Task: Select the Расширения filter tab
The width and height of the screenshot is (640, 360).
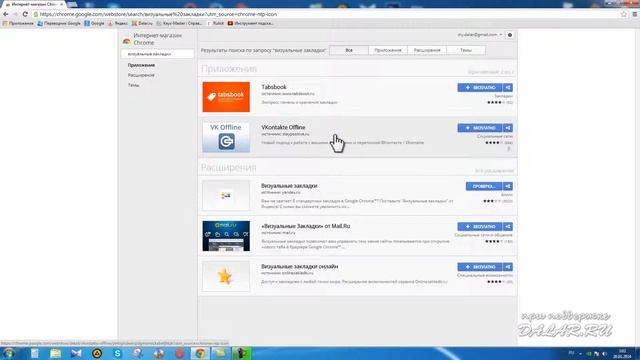Action: point(427,50)
